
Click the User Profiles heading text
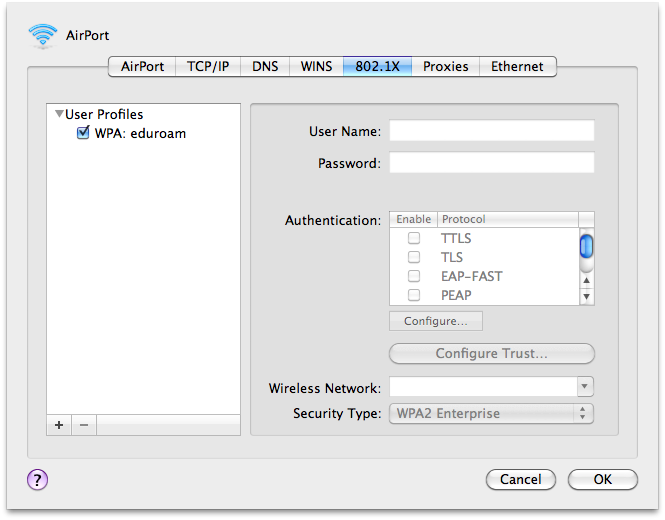click(x=104, y=114)
